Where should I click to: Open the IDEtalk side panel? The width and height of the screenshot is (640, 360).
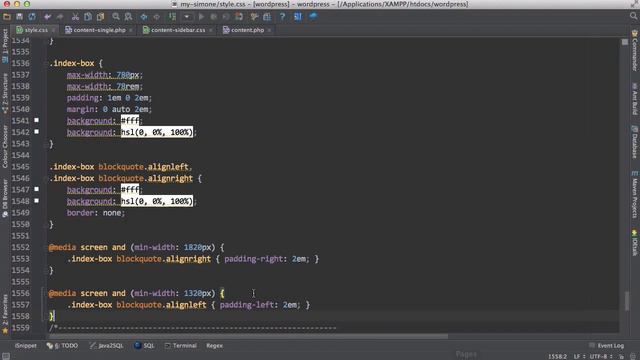pos(635,243)
